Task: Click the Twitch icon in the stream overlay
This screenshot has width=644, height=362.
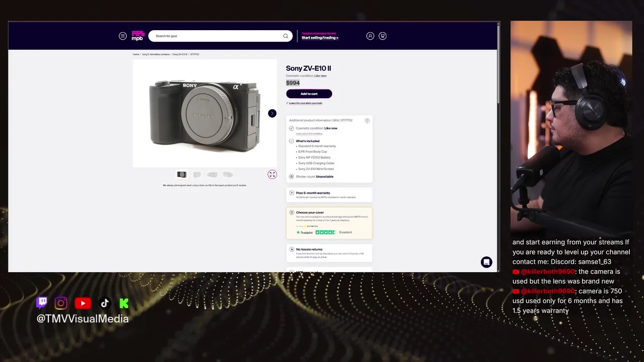Action: (42, 303)
